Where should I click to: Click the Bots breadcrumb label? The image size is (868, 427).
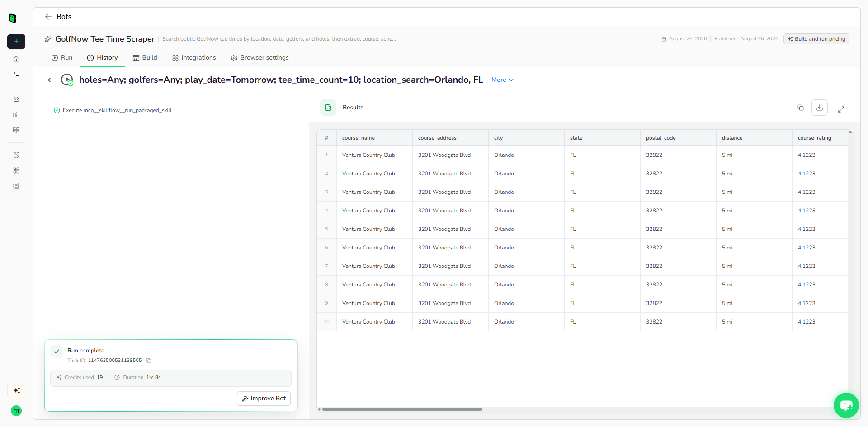coord(64,17)
